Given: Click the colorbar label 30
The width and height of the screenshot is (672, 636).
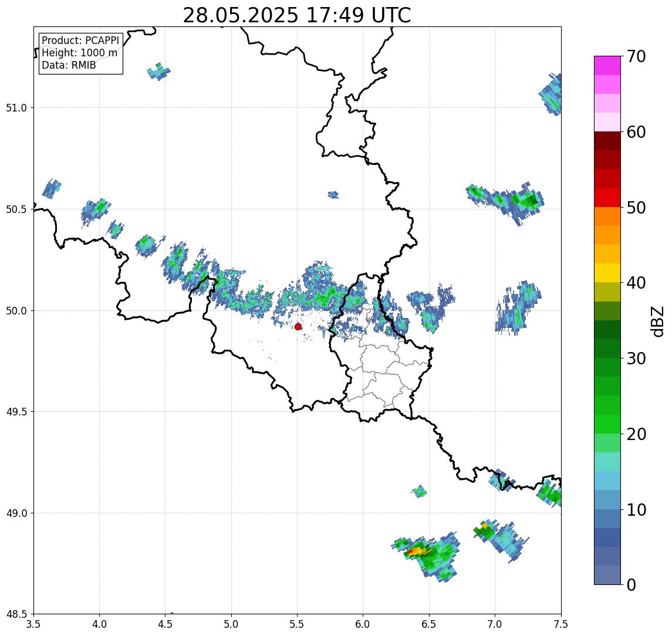Looking at the screenshot, I should pos(636,358).
